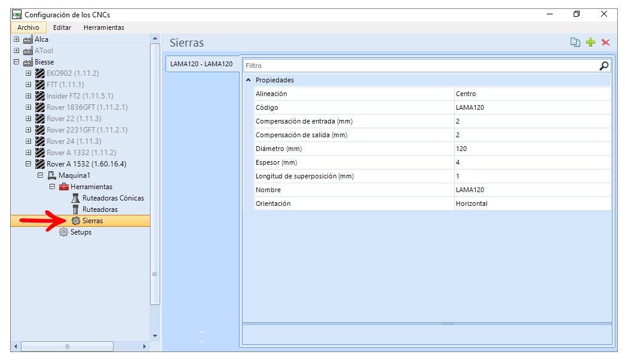Image resolution: width=625 pixels, height=364 pixels.
Task: Click the Rover 1836GFT machine icon
Action: coord(40,107)
